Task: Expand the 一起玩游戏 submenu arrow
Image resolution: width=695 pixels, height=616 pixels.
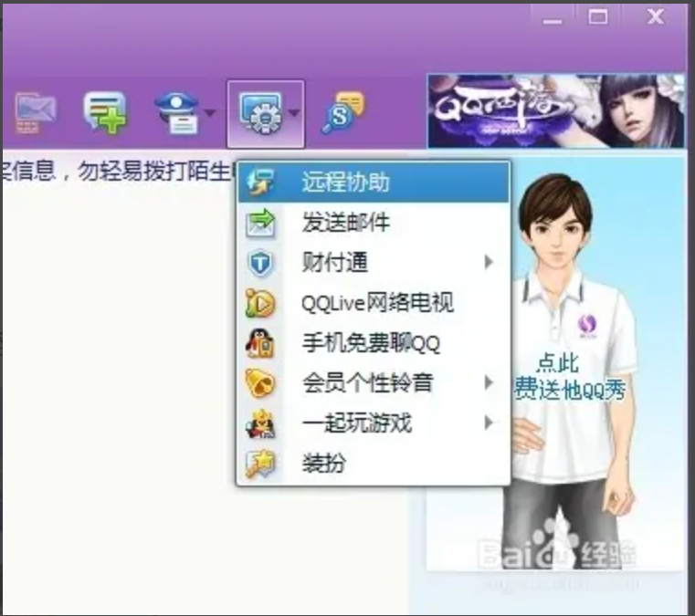Action: click(489, 423)
